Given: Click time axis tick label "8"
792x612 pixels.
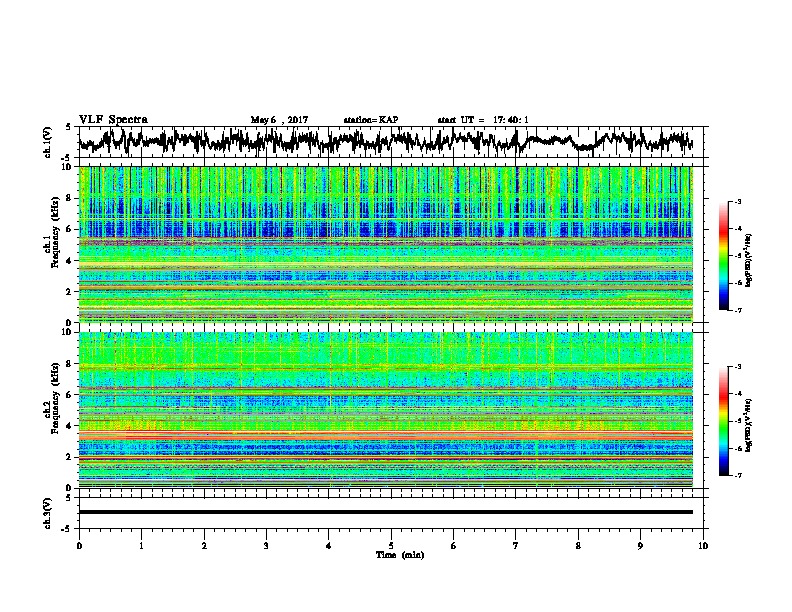Looking at the screenshot, I should pos(578,545).
